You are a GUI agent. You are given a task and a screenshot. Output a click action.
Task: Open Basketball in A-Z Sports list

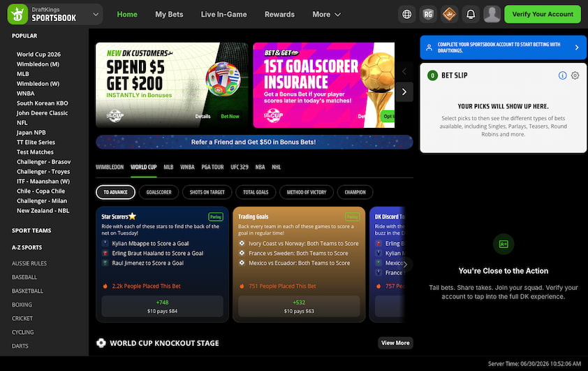(x=27, y=291)
